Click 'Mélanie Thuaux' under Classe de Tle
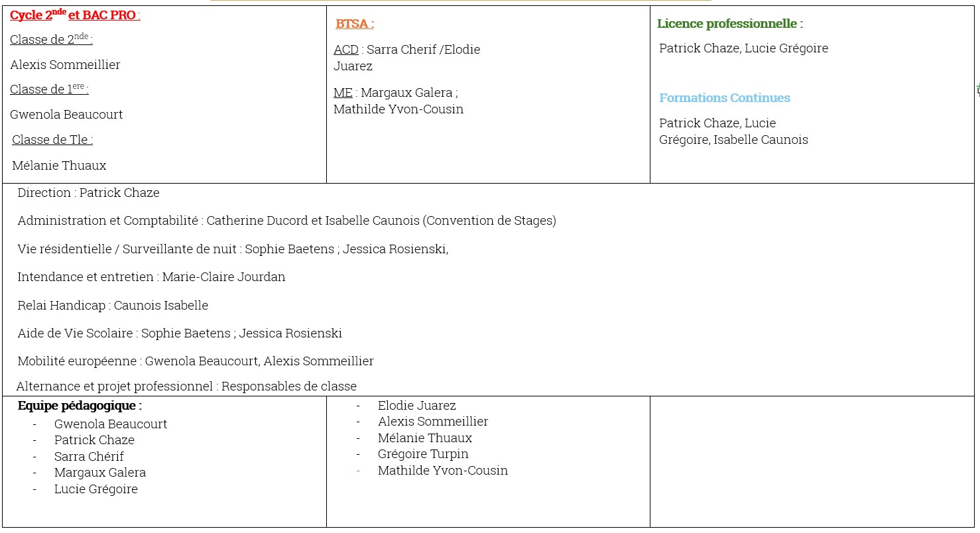980x533 pixels. click(59, 166)
